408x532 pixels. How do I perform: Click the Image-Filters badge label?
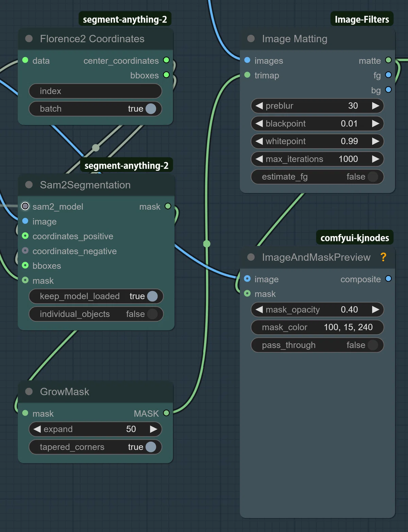click(362, 19)
